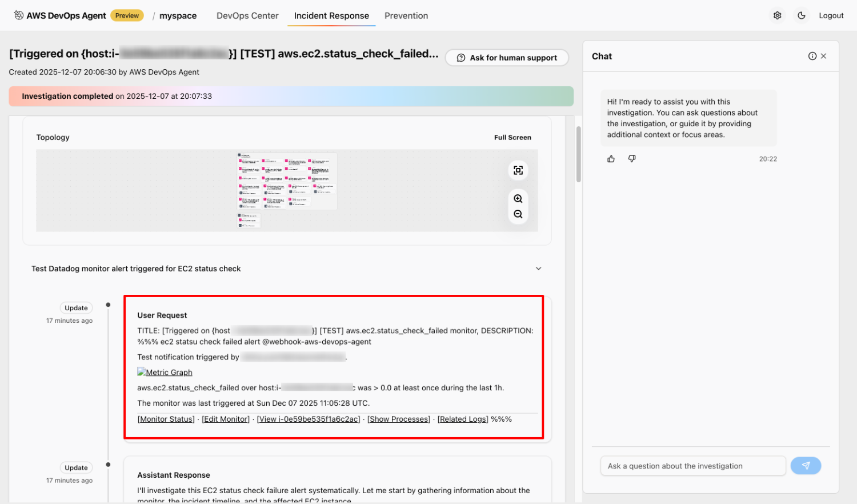The image size is (857, 504).
Task: Click the fit-to-view topology icon
Action: (x=518, y=170)
